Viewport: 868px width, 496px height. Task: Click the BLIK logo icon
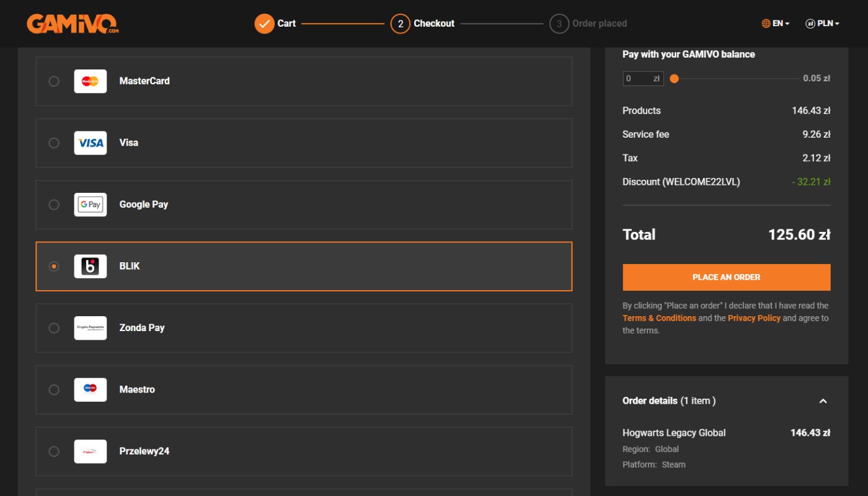[x=91, y=266]
